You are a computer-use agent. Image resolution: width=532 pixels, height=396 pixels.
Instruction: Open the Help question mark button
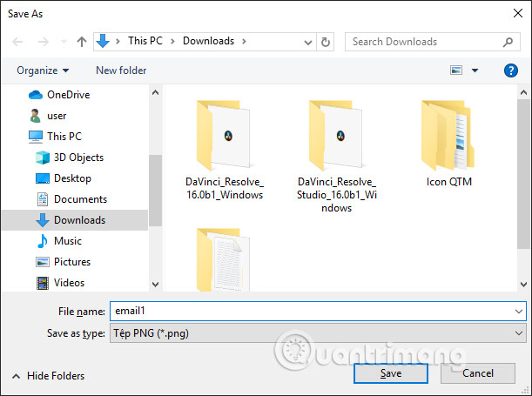510,70
